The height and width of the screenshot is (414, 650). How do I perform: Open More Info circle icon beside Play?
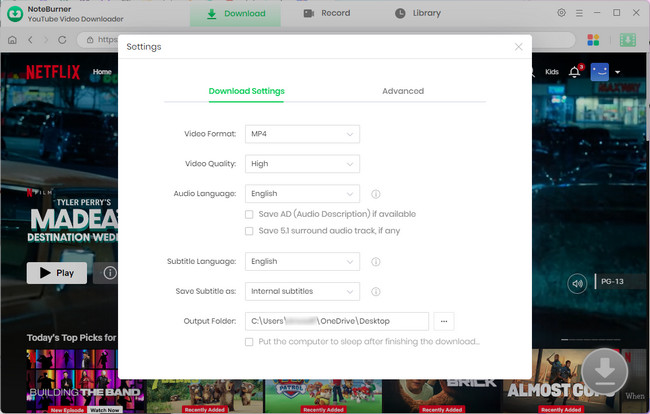click(110, 273)
